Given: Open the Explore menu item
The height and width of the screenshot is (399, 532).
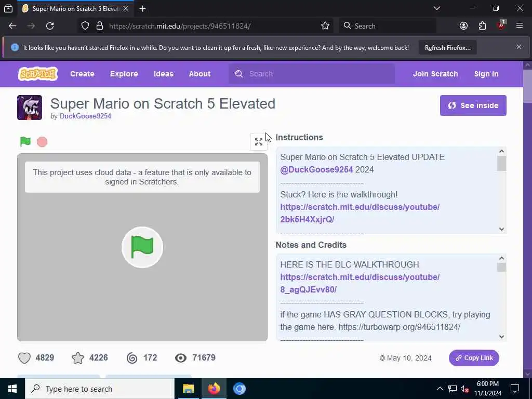Looking at the screenshot, I should [x=124, y=74].
